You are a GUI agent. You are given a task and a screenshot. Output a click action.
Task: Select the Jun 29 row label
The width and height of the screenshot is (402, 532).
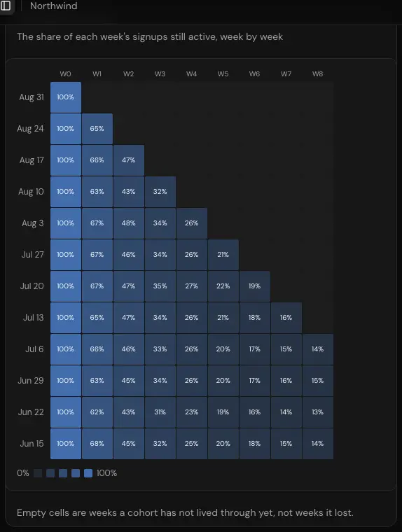[31, 381]
